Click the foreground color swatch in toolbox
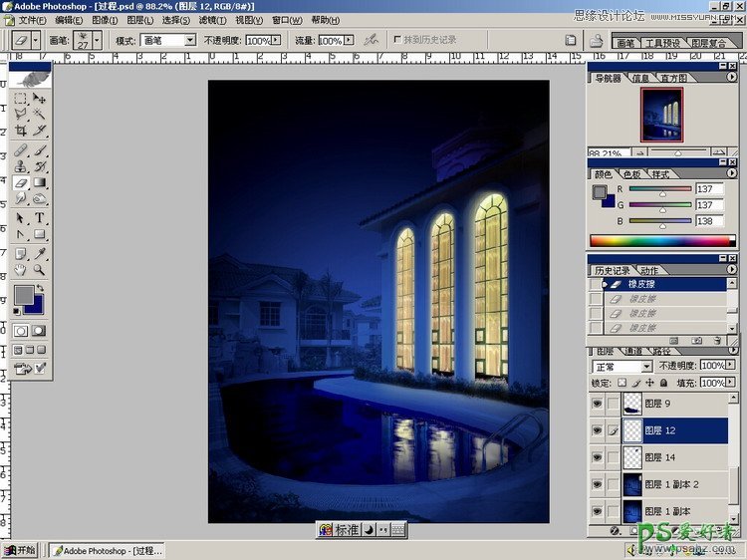The width and height of the screenshot is (747, 560). 24,295
